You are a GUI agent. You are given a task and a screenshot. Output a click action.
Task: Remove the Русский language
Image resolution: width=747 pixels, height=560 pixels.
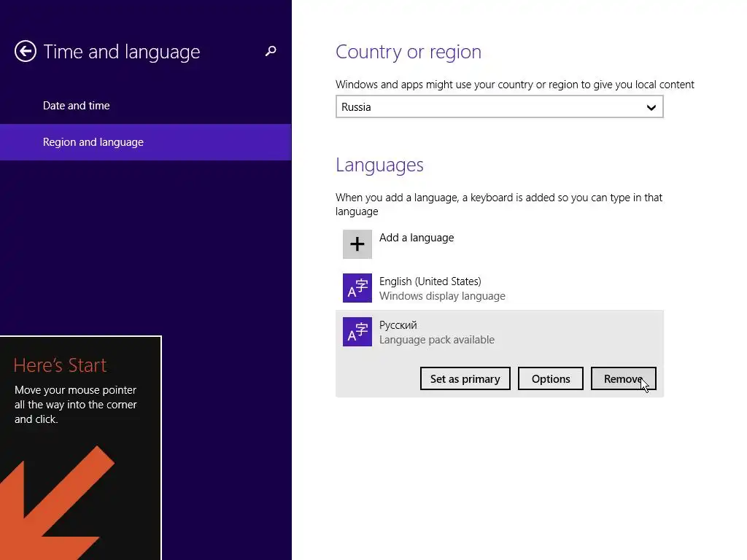pyautogui.click(x=624, y=378)
